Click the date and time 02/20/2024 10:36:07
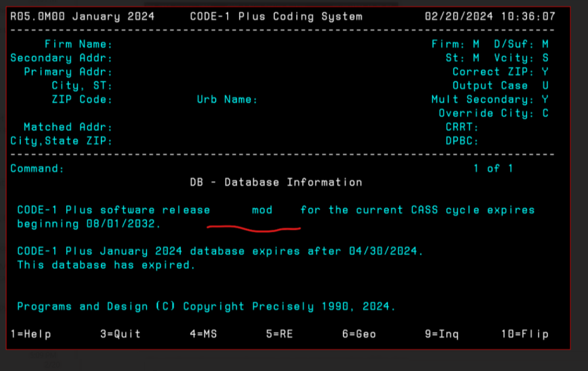 pyautogui.click(x=490, y=17)
